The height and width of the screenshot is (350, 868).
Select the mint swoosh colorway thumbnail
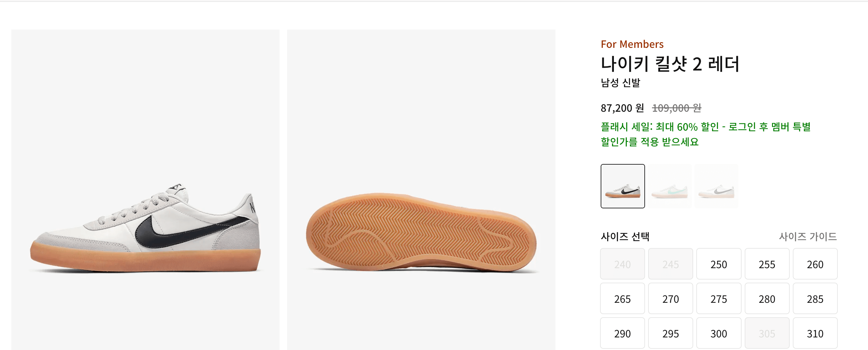tap(670, 186)
